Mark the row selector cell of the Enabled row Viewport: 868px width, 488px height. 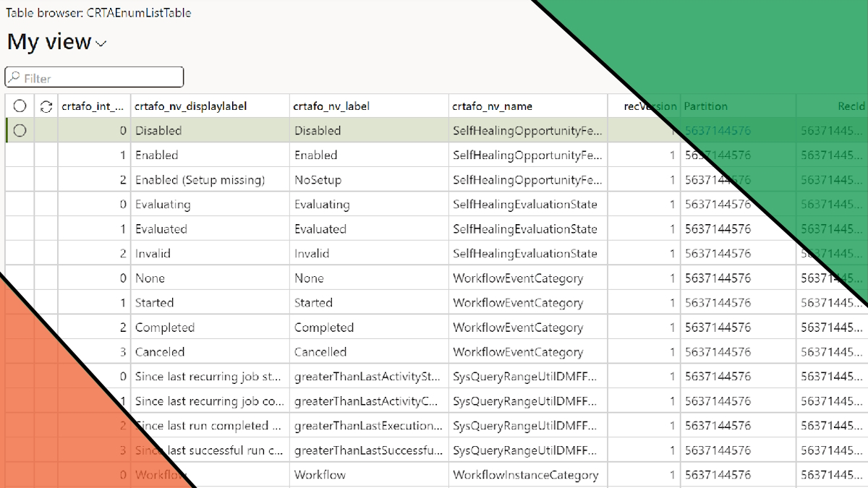coord(20,155)
